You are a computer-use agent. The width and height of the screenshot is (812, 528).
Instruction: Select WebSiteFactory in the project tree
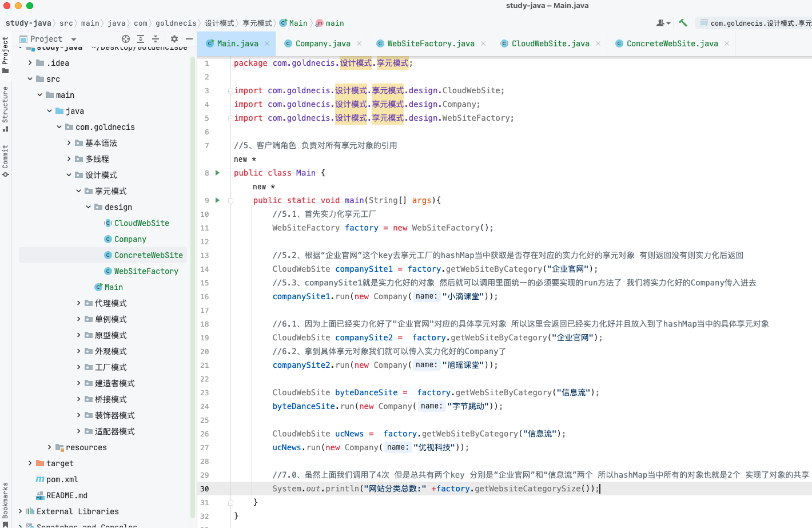click(146, 271)
